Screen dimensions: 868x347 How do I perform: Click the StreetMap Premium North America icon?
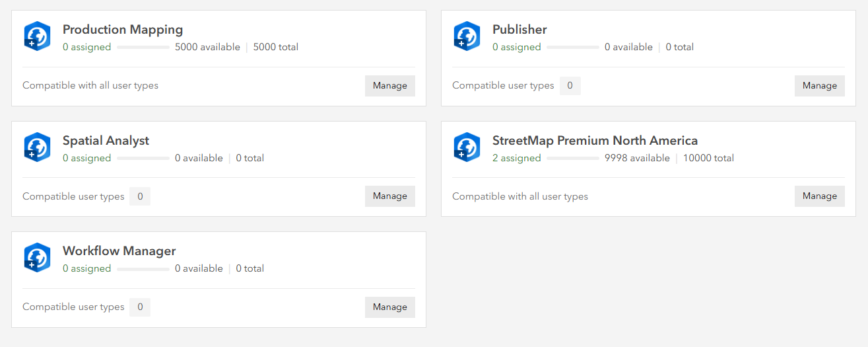click(x=467, y=147)
